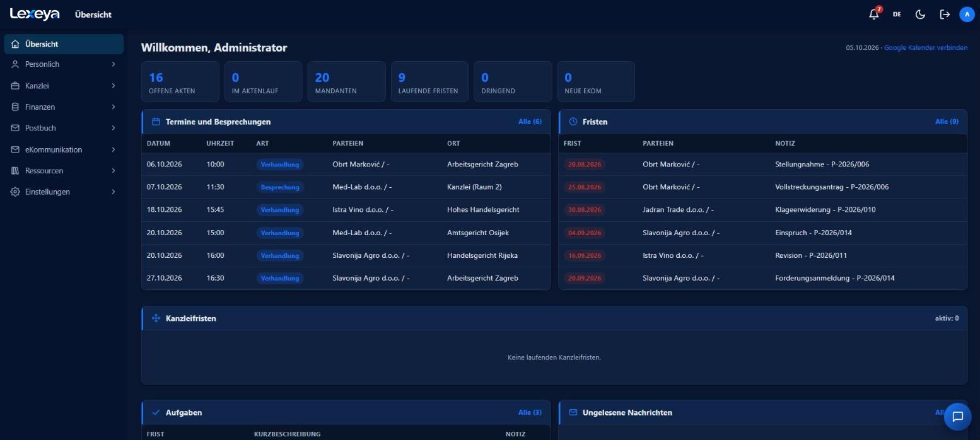View all 3 Aufgaben
980x440 pixels.
530,412
